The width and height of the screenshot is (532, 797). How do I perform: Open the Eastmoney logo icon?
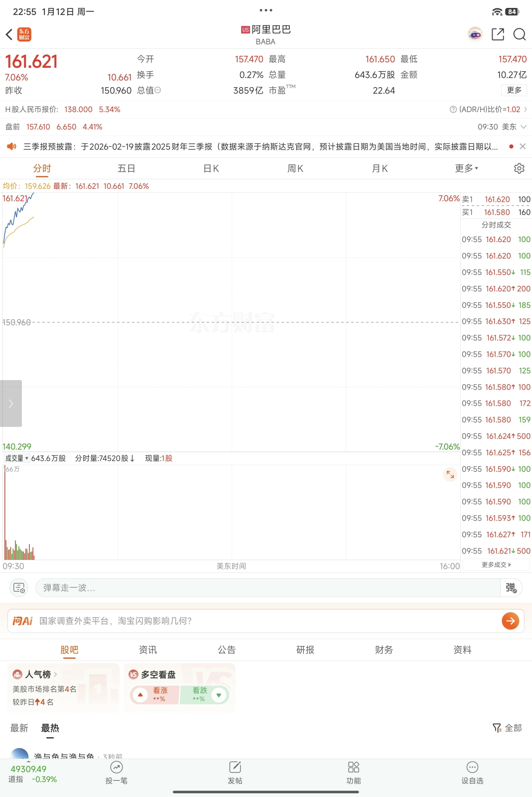pyautogui.click(x=24, y=34)
